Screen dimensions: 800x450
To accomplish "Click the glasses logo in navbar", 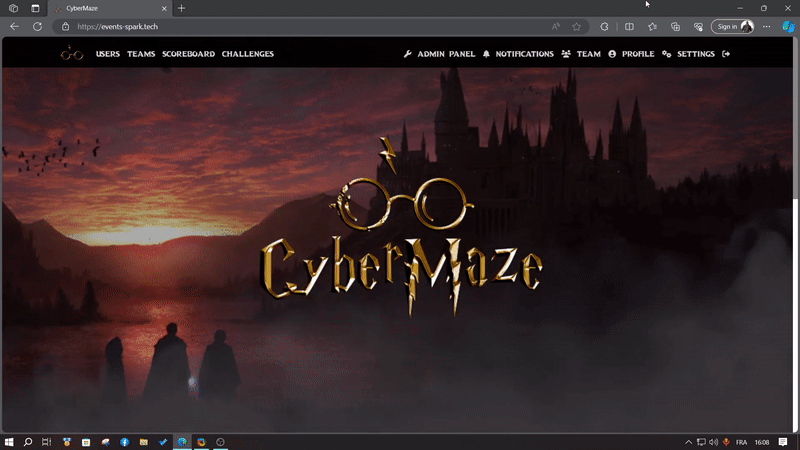I will click(x=71, y=53).
